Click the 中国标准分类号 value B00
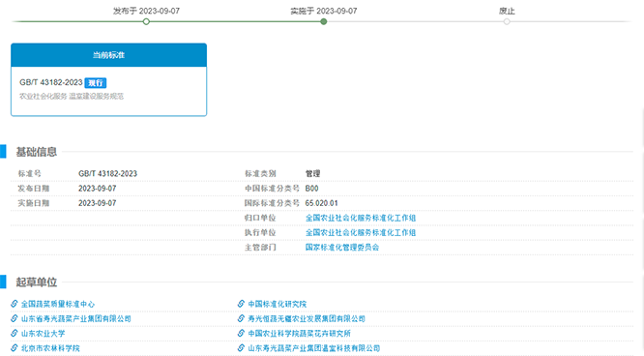 point(311,189)
